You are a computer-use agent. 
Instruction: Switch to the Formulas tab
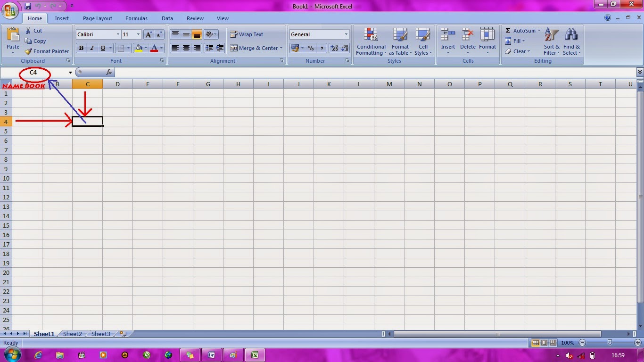click(x=136, y=18)
